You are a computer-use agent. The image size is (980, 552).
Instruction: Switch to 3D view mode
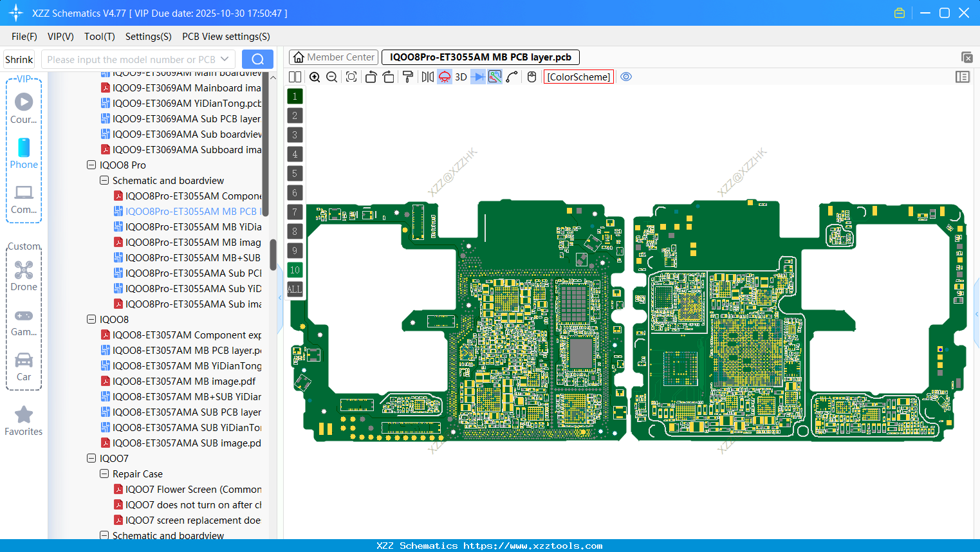pyautogui.click(x=461, y=77)
